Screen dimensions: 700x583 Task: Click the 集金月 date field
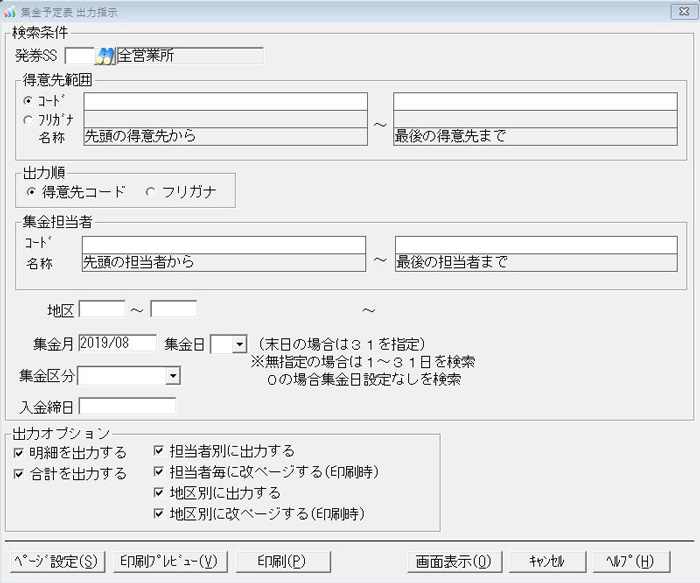click(117, 344)
